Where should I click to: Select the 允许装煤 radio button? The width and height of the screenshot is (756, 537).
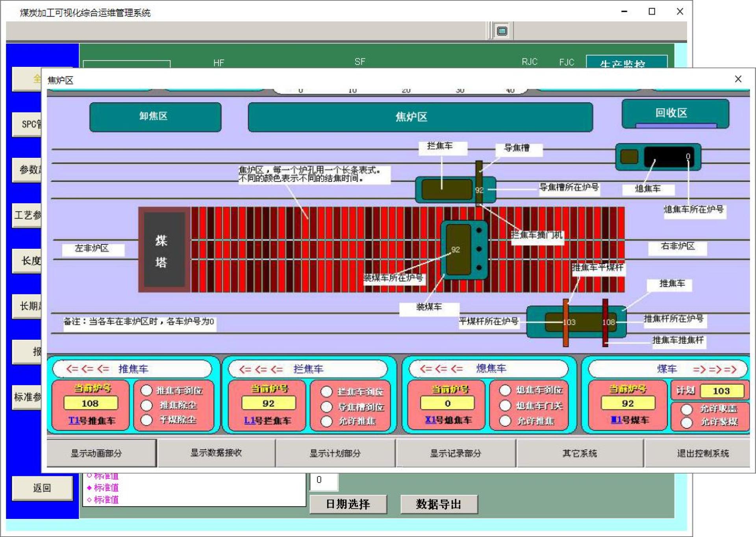pos(687,422)
